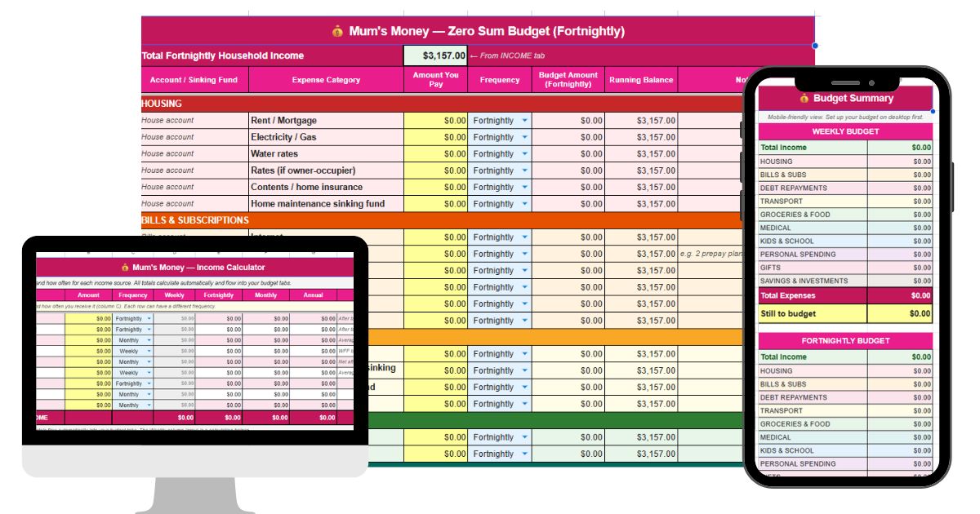Image resolution: width=980 pixels, height=514 pixels.
Task: Click the Running Balance column header
Action: click(641, 80)
